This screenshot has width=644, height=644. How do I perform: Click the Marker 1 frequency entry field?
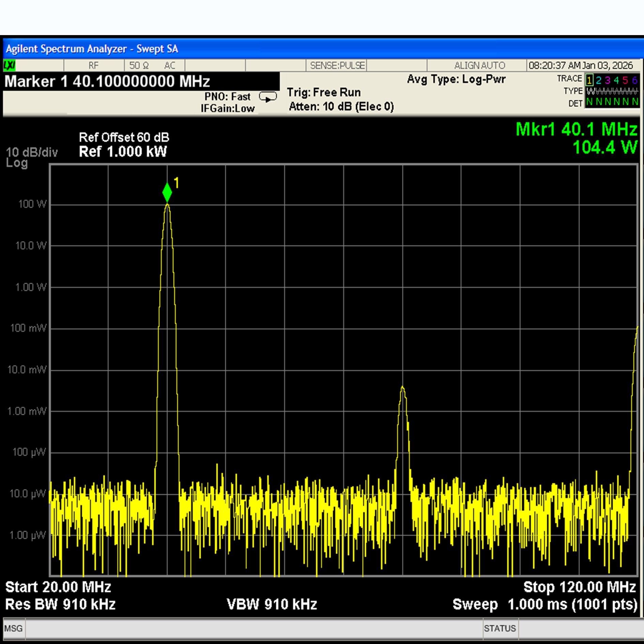tap(141, 81)
